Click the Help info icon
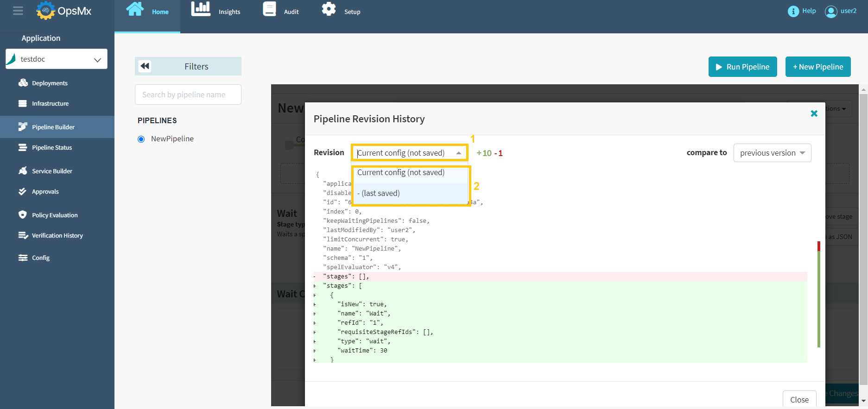 793,11
